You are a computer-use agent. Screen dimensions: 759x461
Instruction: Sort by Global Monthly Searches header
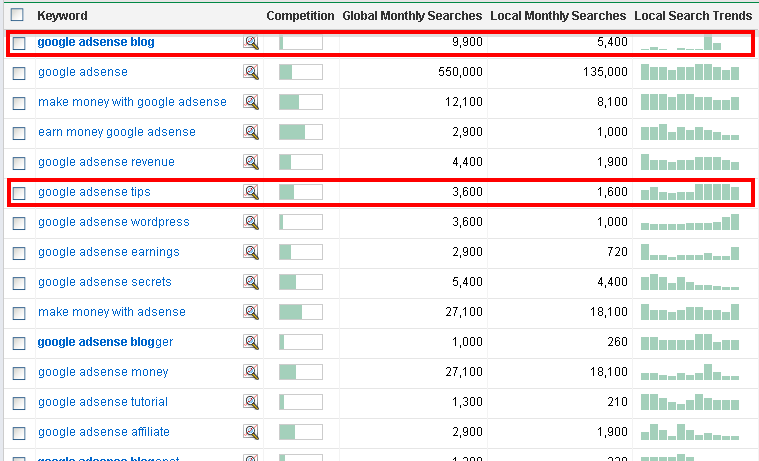click(x=412, y=16)
